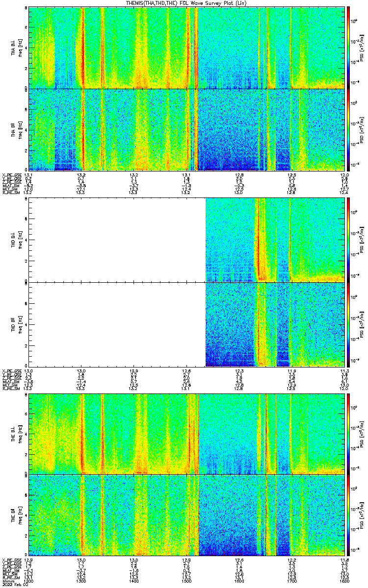Click the color bar beside THA B-parallel panel
The width and height of the screenshot is (368, 588).
pos(348,129)
